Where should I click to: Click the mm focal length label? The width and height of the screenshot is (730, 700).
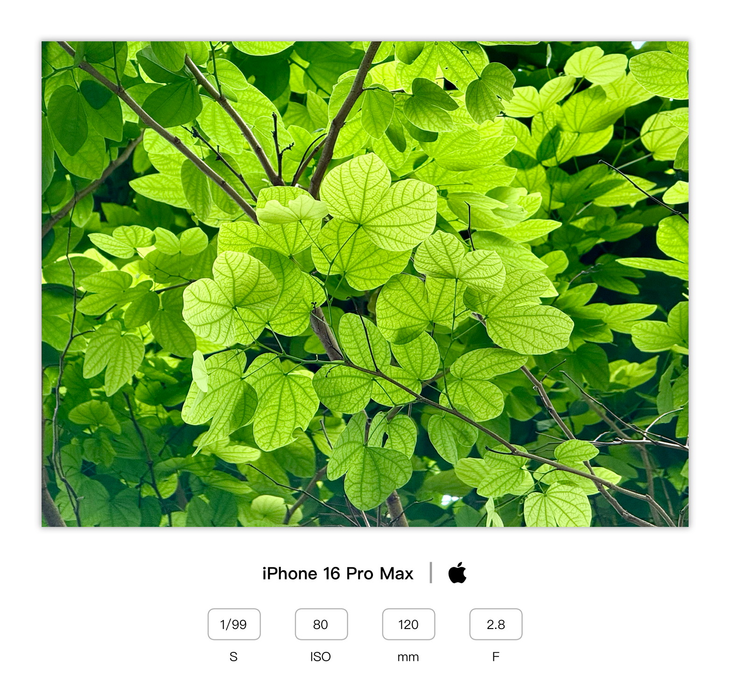pos(408,658)
